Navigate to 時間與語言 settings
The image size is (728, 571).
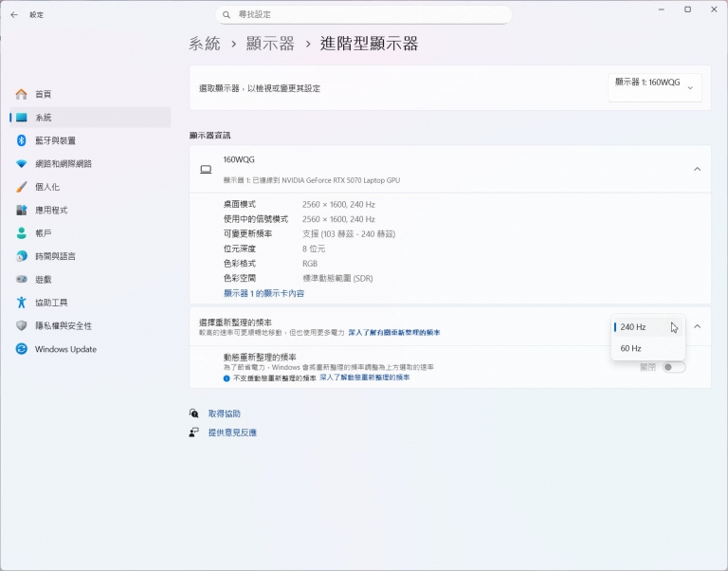coord(55,256)
